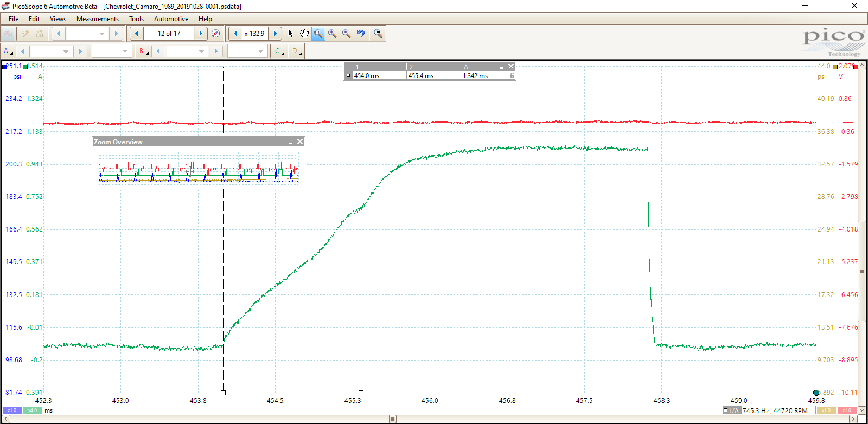Click the zoom-out magnifier icon
Screen dimensions: 868x424
347,34
